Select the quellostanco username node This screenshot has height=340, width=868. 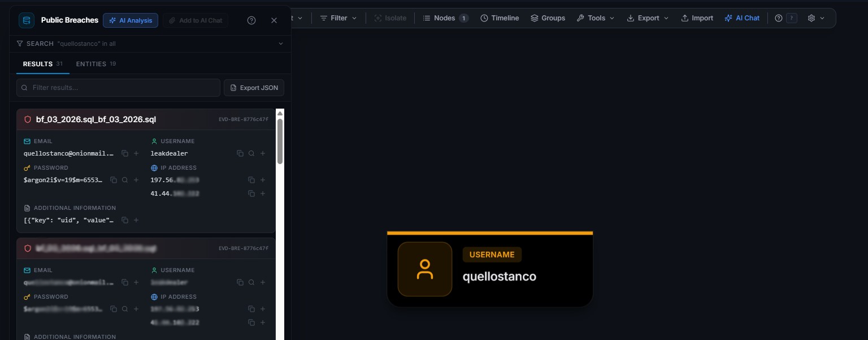490,269
